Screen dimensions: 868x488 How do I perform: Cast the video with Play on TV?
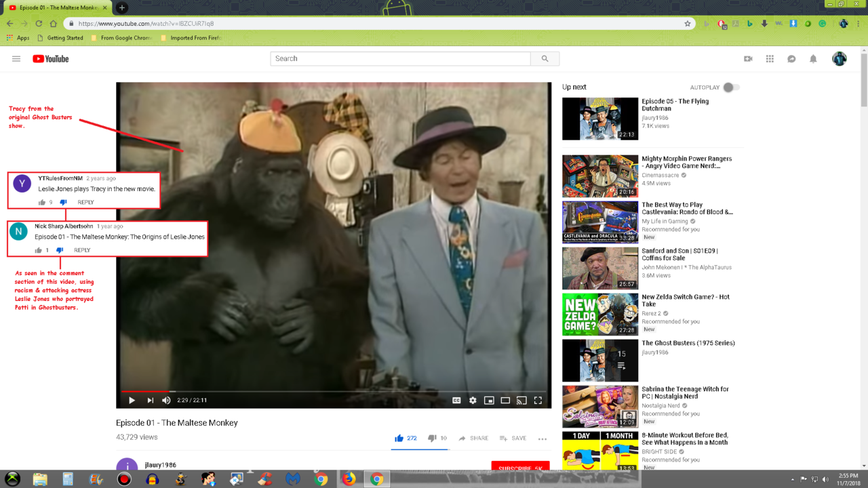[521, 400]
